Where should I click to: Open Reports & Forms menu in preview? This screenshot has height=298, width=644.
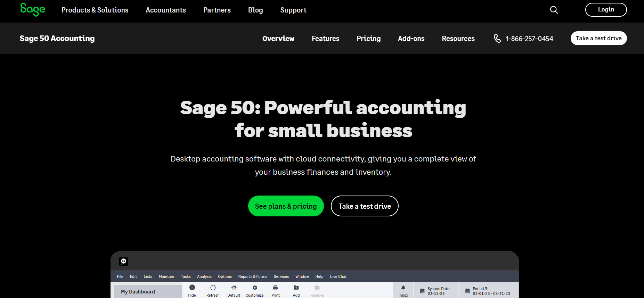pyautogui.click(x=253, y=276)
